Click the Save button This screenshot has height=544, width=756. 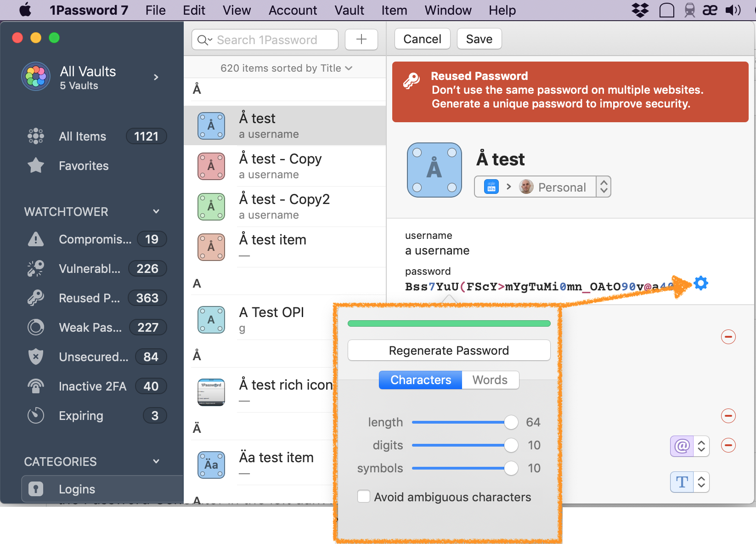(479, 39)
